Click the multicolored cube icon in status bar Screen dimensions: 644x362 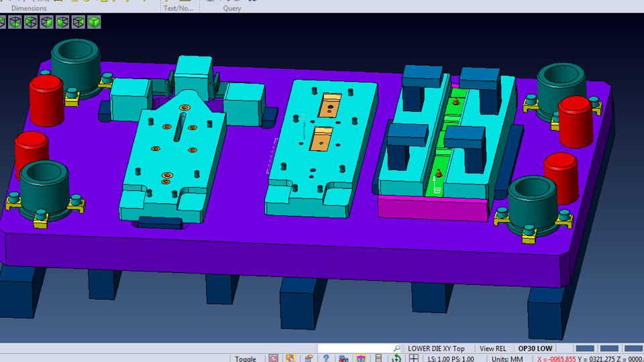pos(361,359)
